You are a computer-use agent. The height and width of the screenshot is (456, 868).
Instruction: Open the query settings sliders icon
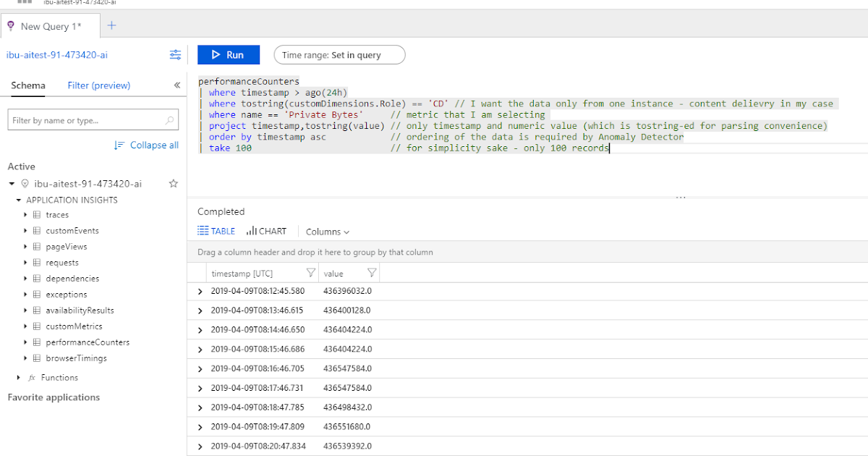[x=175, y=54]
